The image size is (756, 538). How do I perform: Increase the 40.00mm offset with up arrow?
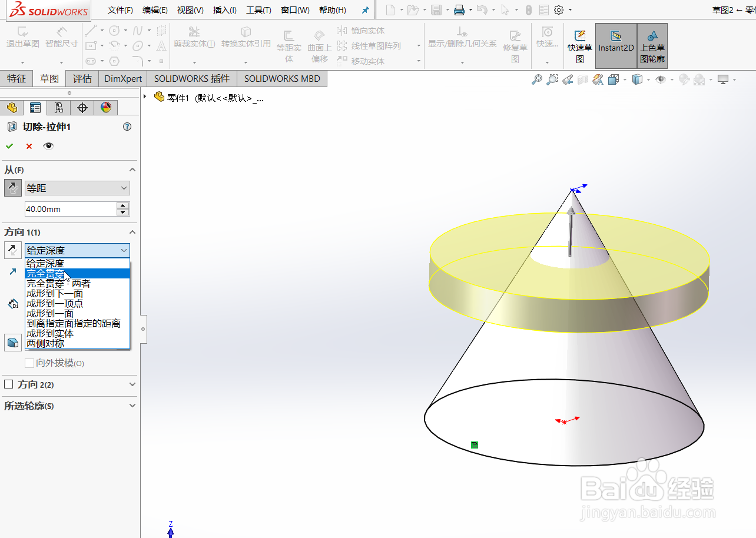pos(123,205)
